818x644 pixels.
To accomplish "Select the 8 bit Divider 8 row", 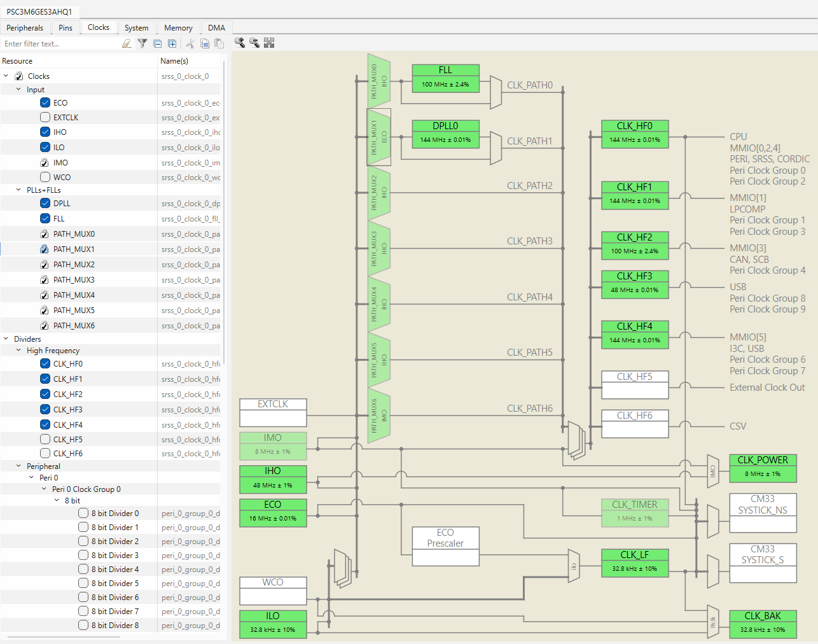I will 111,626.
